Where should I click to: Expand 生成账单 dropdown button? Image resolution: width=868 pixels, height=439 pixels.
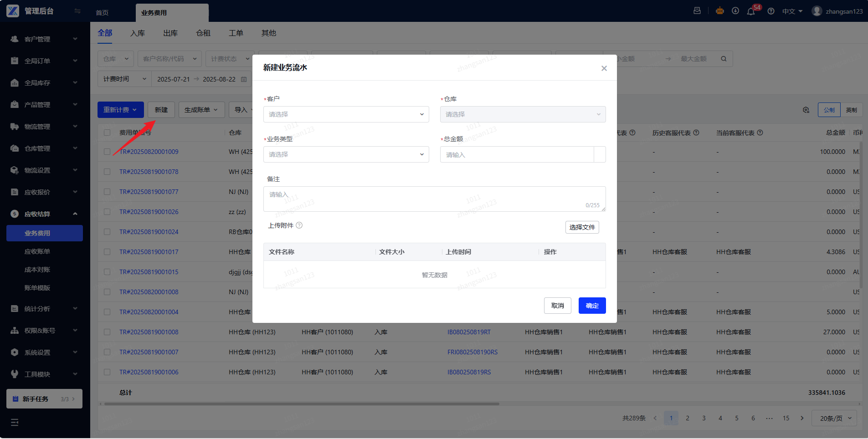201,110
